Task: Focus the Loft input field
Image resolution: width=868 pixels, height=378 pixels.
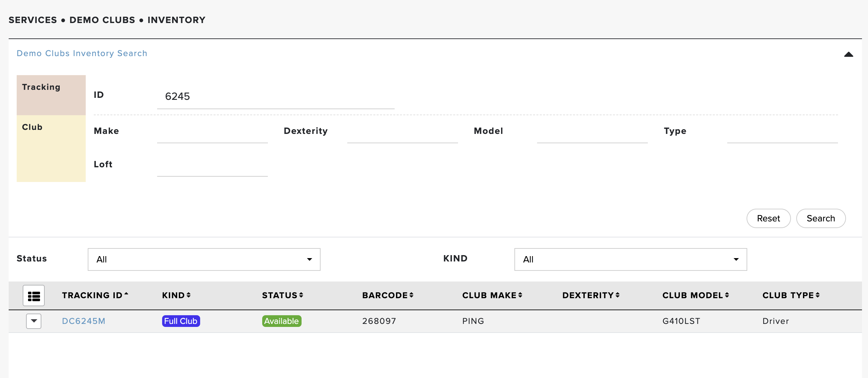Action: click(x=212, y=166)
